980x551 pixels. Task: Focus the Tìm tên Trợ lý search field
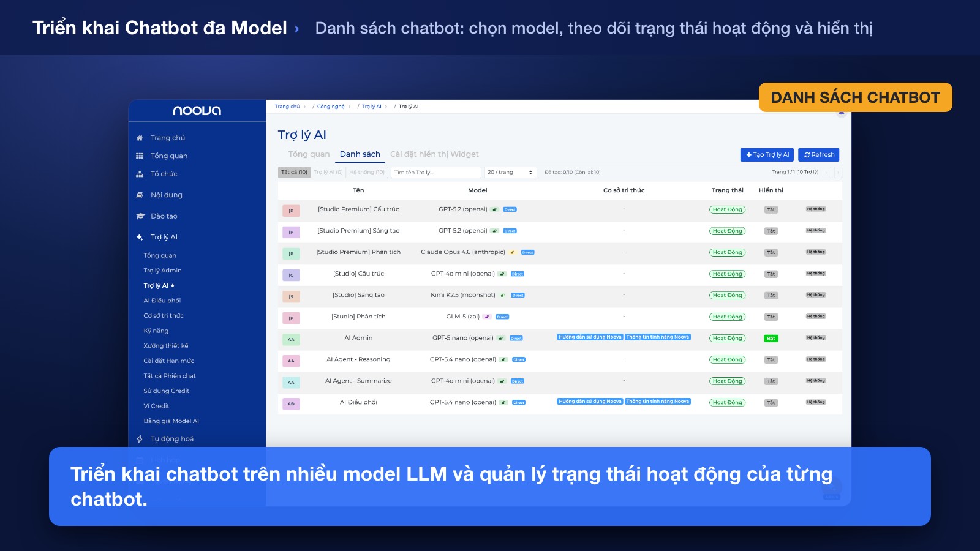tap(435, 173)
